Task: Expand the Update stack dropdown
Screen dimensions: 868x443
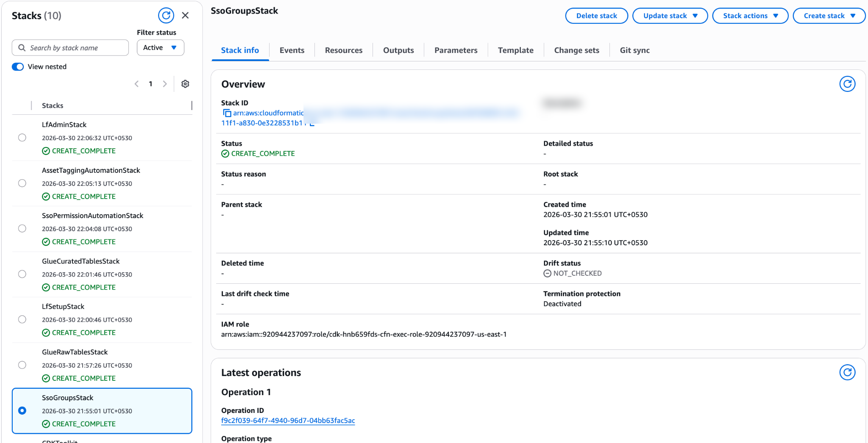Action: click(670, 16)
